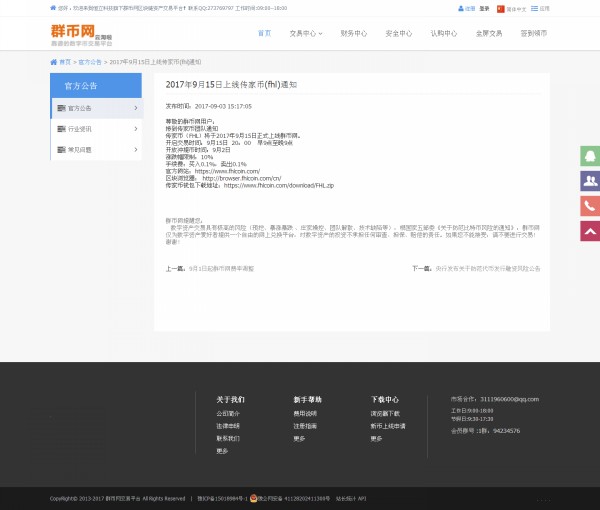The height and width of the screenshot is (510, 600).
Task: Click 新币上线申请 in the footer
Action: pyautogui.click(x=388, y=426)
